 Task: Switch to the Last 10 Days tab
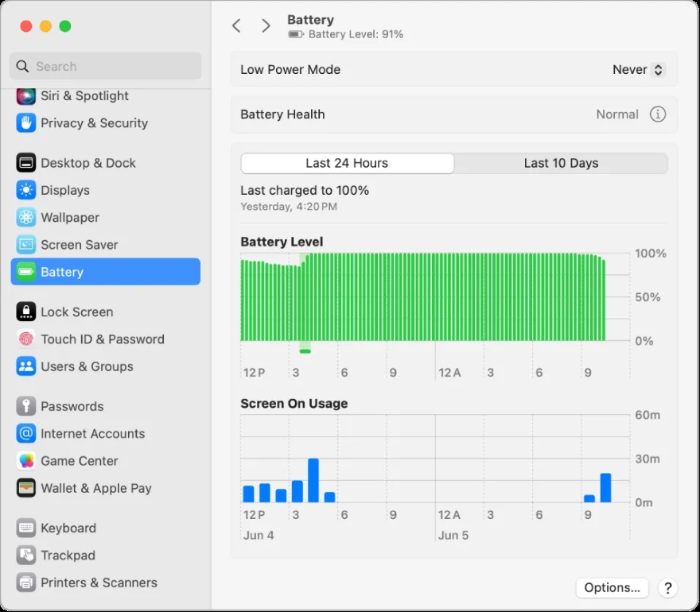561,163
